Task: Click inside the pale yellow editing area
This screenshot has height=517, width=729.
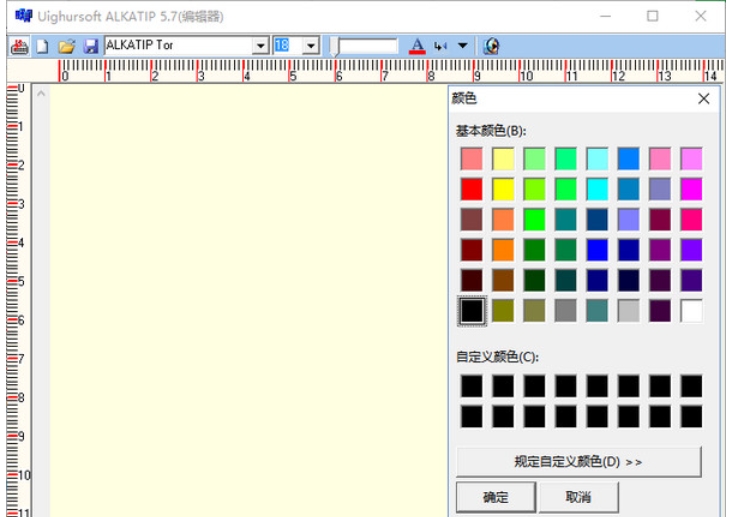Action: coord(249,300)
